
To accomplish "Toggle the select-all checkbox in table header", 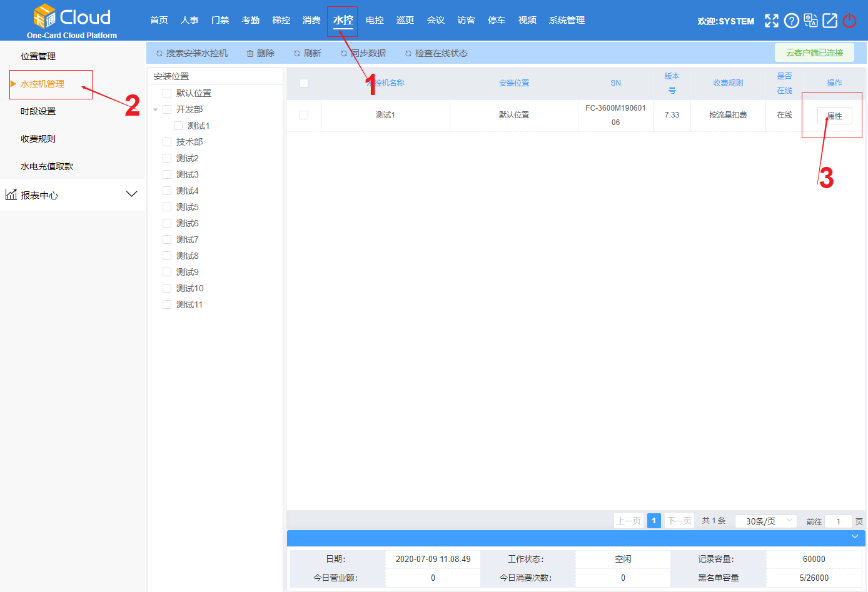I will (304, 83).
